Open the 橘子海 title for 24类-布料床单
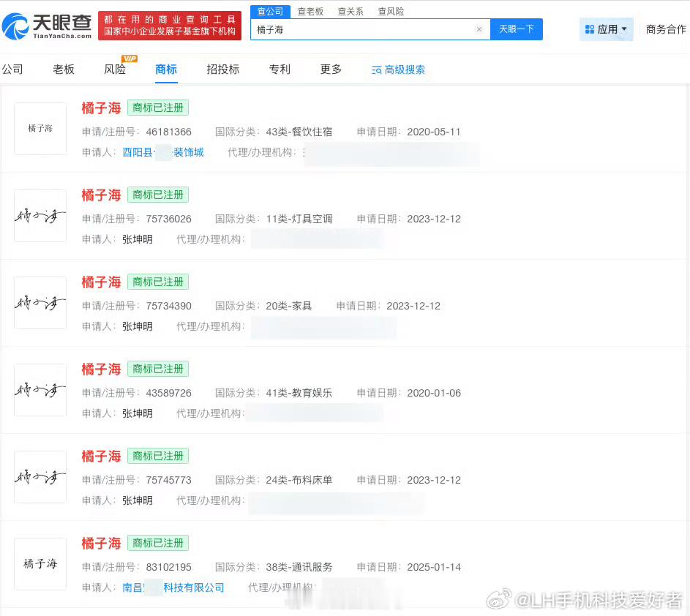690x616 pixels. point(101,457)
